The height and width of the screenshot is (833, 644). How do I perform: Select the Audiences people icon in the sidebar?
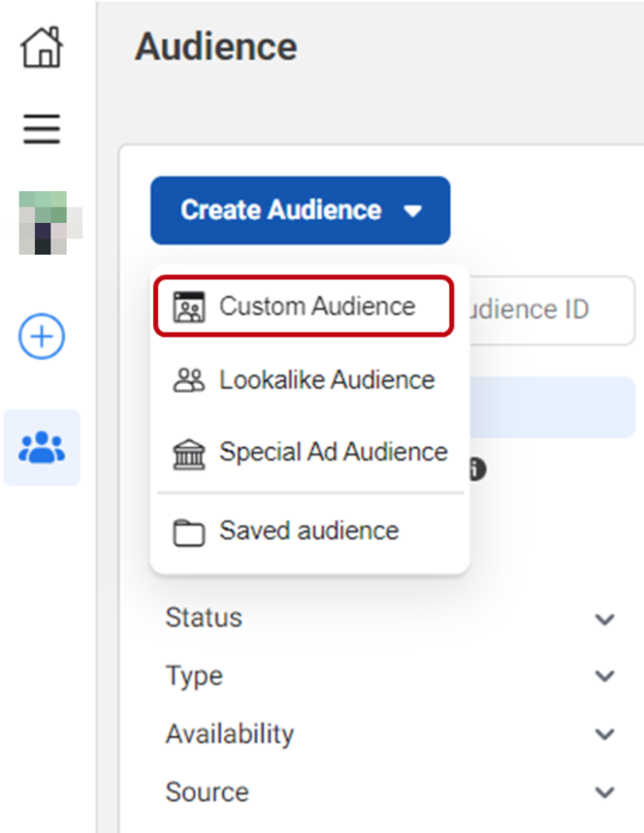(x=41, y=447)
